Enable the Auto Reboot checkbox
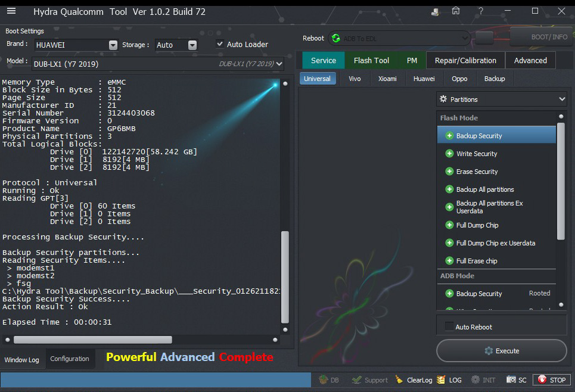The height and width of the screenshot is (392, 575). pos(449,326)
